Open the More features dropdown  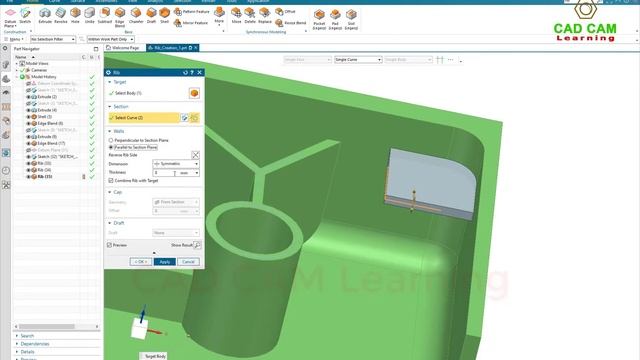pyautogui.click(x=219, y=17)
